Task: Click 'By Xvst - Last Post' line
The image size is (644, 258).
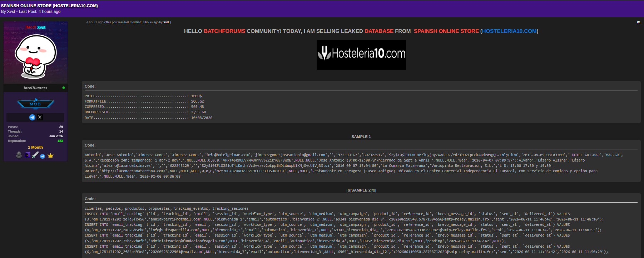Action: (x=31, y=11)
